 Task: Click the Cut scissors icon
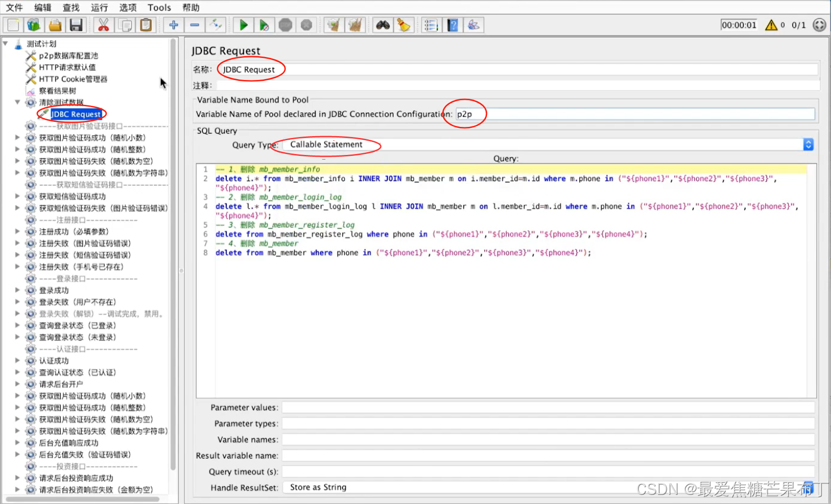coord(103,25)
